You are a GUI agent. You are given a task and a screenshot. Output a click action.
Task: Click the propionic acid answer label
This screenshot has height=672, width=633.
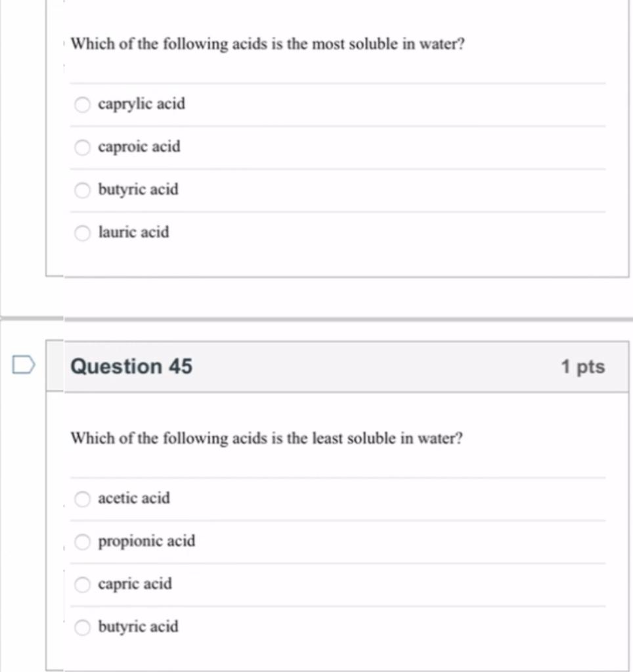[146, 541]
